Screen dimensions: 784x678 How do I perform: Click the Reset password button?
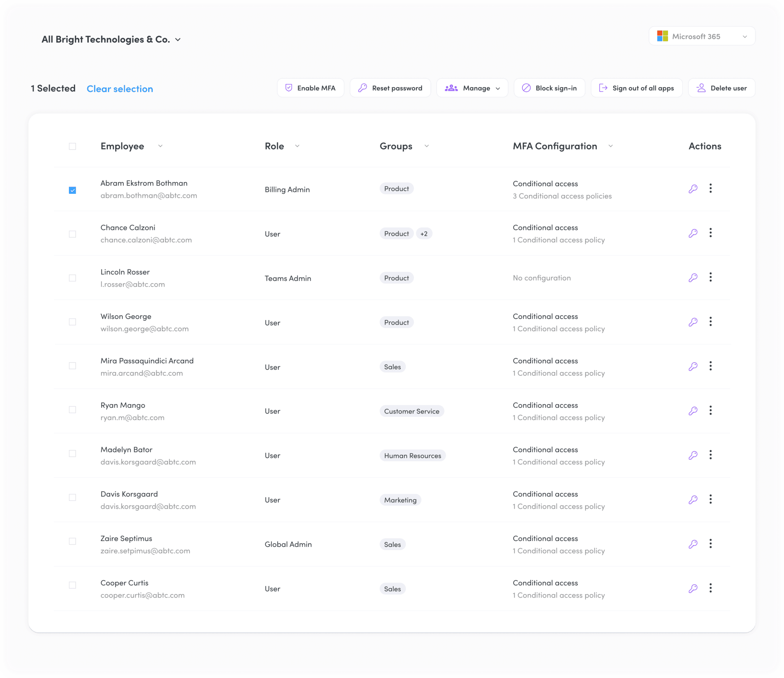(390, 88)
